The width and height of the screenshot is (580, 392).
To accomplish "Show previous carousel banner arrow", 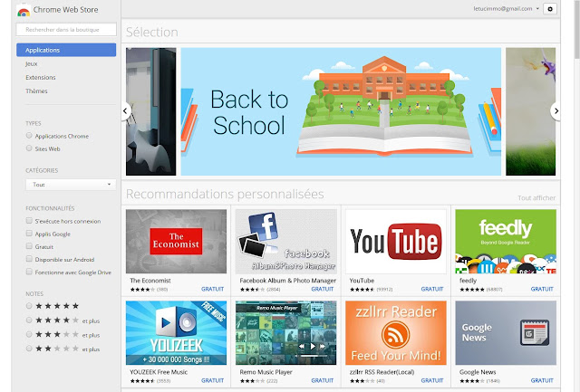I will tap(125, 110).
